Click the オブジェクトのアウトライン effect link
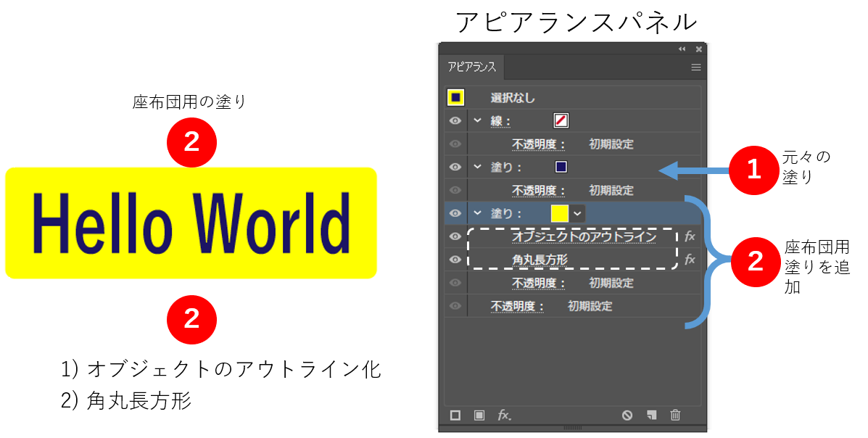868x438 pixels. pyautogui.click(x=584, y=236)
